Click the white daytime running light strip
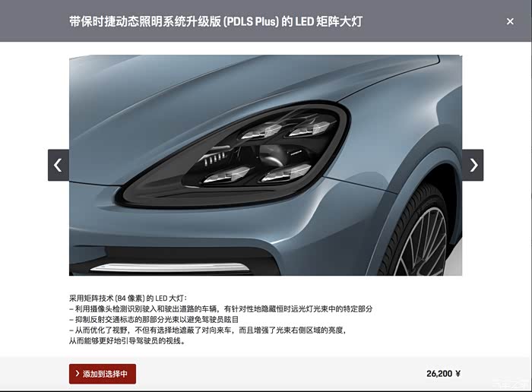This screenshot has height=392, width=532. (x=169, y=268)
